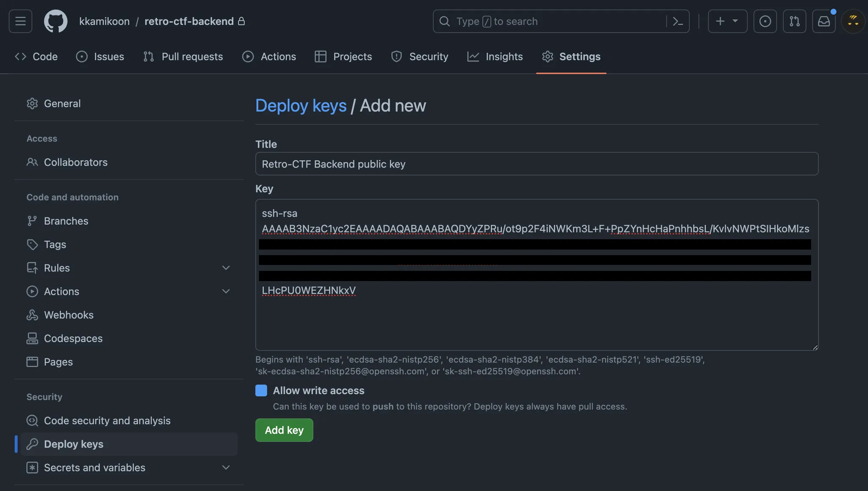Open Webhooks in the sidebar

coord(69,315)
